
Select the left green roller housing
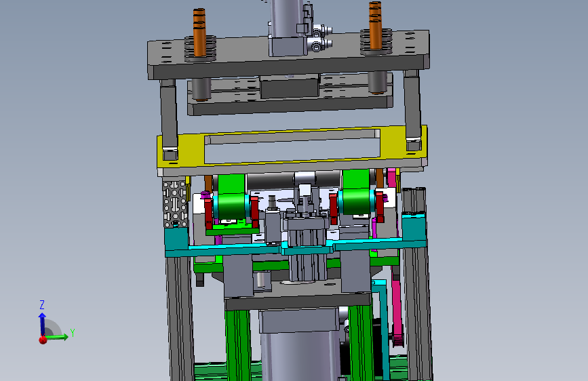[x=231, y=197]
